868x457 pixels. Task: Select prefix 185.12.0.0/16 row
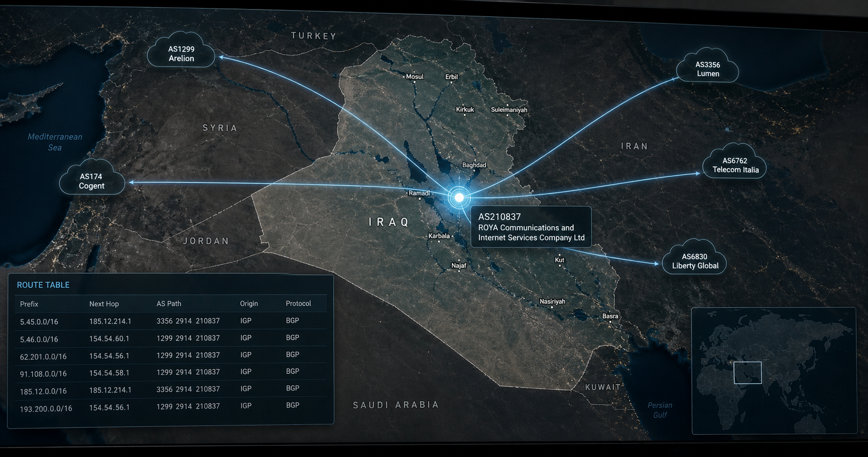[x=171, y=390]
